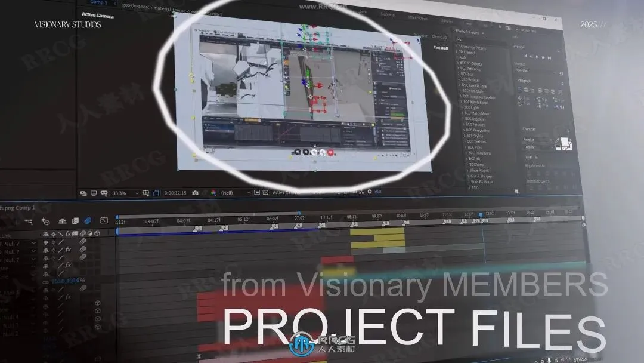Toggle the transparency grid icon
The width and height of the screenshot is (644, 363).
coord(265,192)
